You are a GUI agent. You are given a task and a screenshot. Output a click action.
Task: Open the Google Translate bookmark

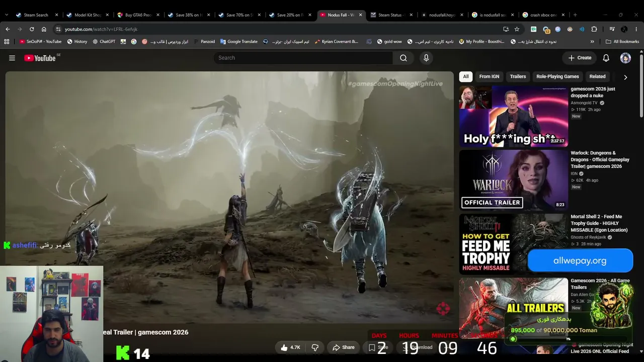click(x=239, y=42)
